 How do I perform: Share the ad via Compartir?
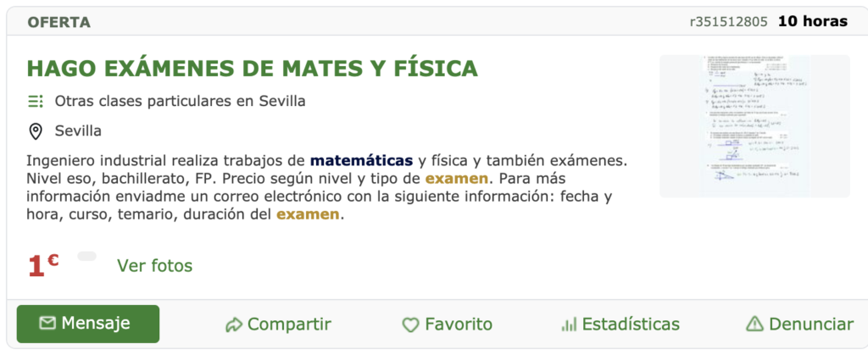[x=278, y=324]
